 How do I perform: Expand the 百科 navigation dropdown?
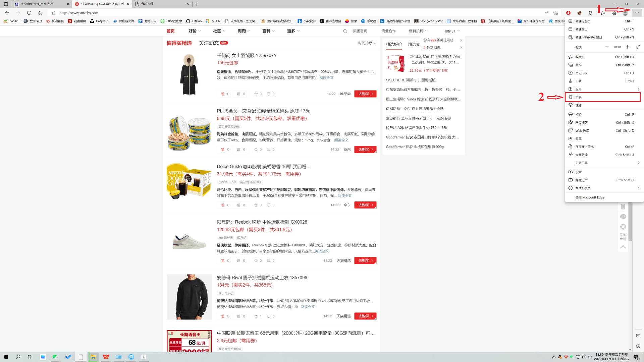[268, 31]
